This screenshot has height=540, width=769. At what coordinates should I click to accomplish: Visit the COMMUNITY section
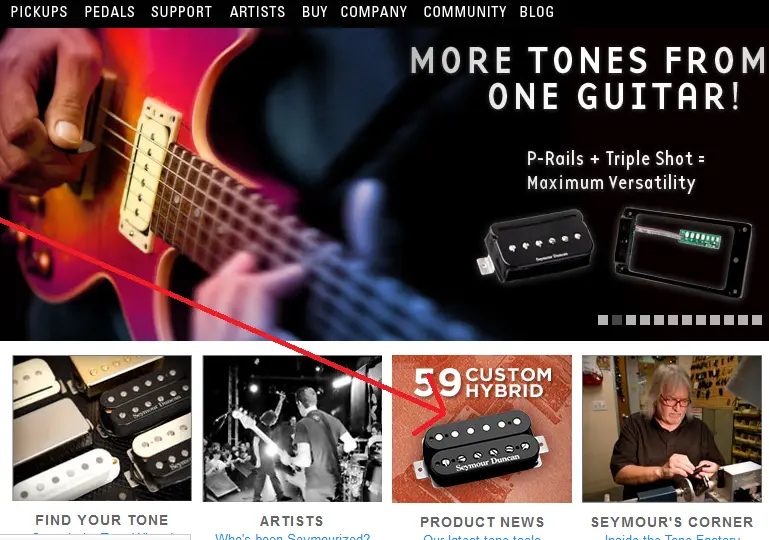[465, 12]
